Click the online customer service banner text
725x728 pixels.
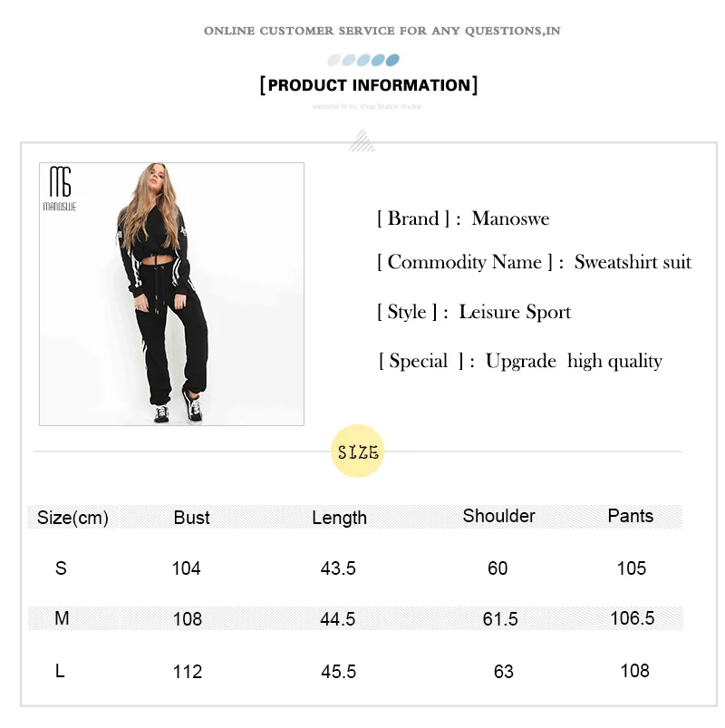[382, 31]
